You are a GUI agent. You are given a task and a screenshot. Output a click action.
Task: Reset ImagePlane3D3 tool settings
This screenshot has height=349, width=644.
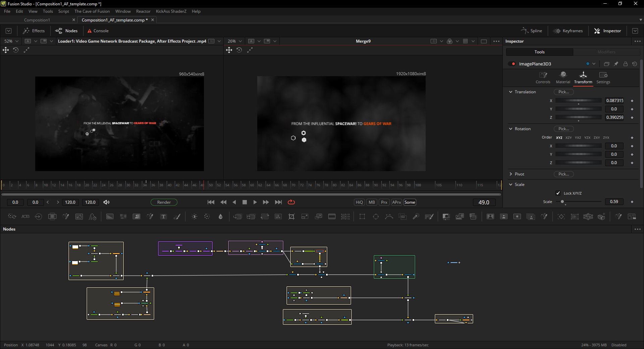635,64
